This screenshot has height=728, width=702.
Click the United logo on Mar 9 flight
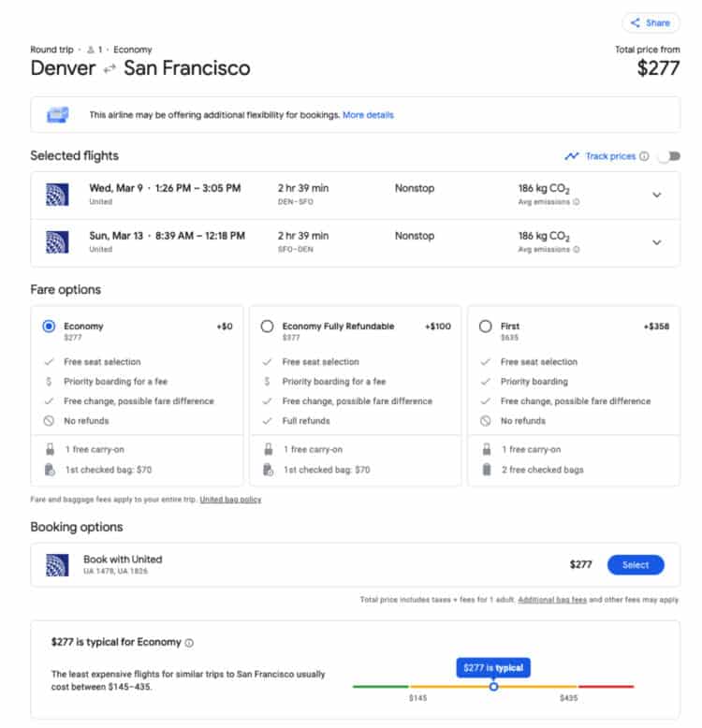(57, 195)
